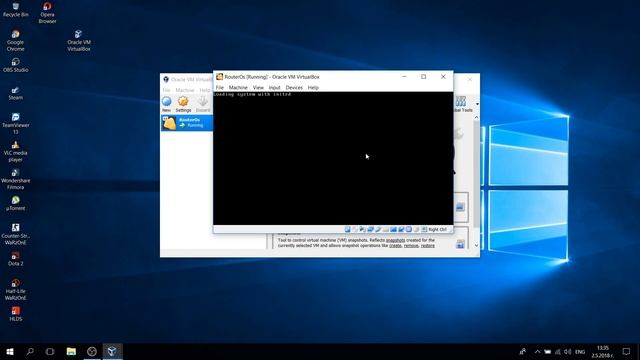Select Steam desktop shortcut
The width and height of the screenshot is (640, 360).
pos(16,93)
